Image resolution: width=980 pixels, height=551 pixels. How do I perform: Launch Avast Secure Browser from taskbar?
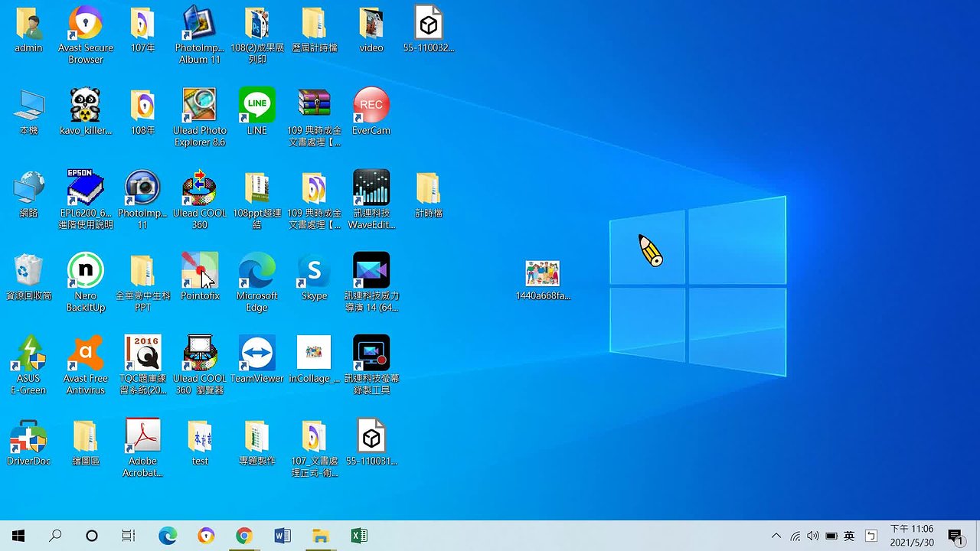click(x=206, y=536)
